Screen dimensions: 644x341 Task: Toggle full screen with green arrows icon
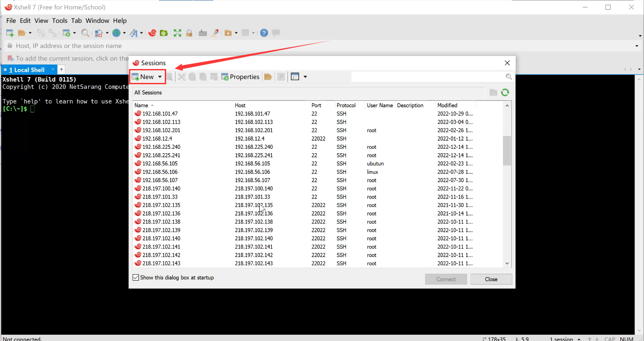coord(177,33)
